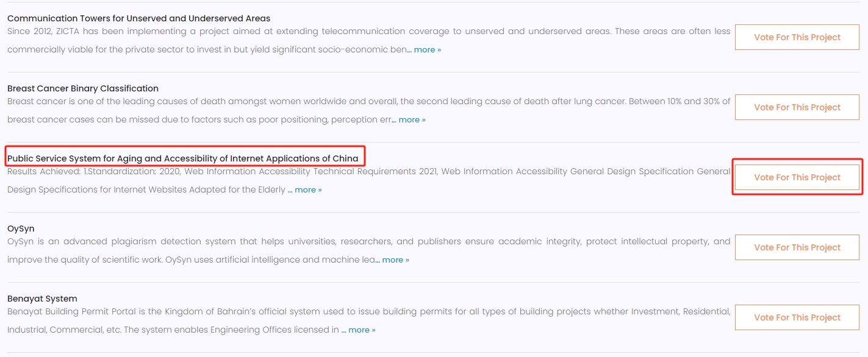Show more of the OySyn description
The image size is (868, 357).
coord(395,260)
